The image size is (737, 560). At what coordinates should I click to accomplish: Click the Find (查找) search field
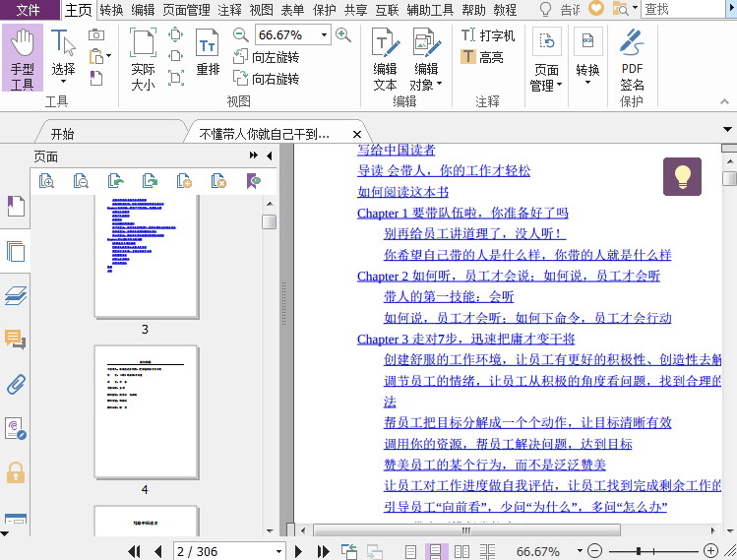pos(683,10)
